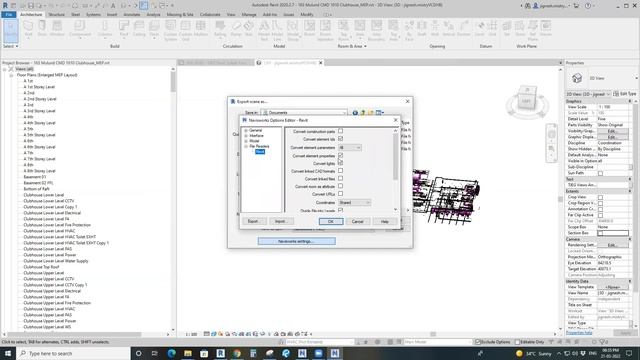The height and width of the screenshot is (360, 640).
Task: Select the Ceiling tool in ribbon
Action: tap(139, 29)
